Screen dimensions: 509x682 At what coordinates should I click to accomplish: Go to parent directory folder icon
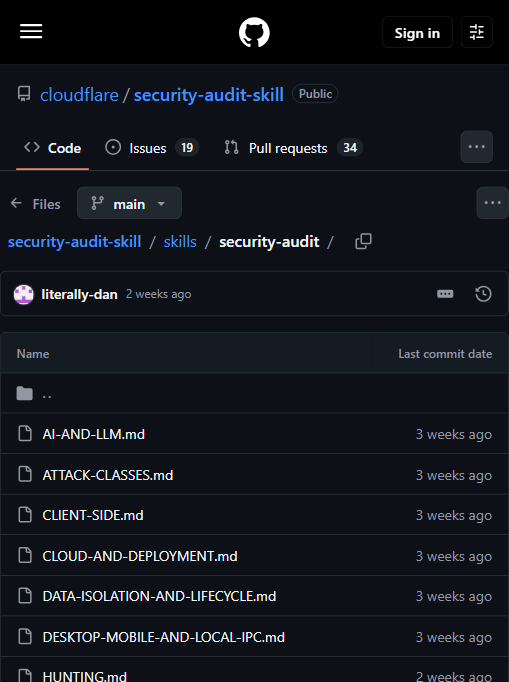pos(24,393)
